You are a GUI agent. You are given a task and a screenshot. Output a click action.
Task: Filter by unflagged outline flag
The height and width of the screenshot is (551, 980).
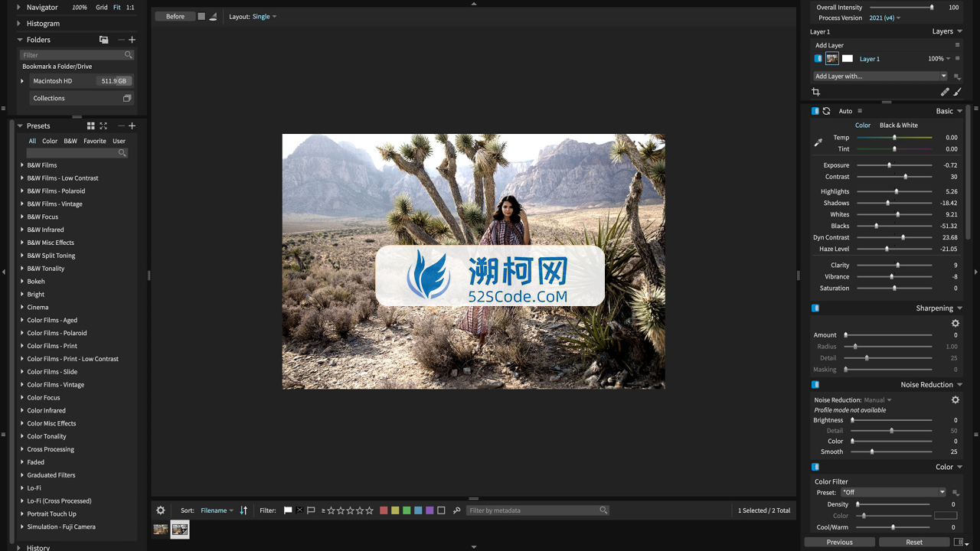coord(311,510)
